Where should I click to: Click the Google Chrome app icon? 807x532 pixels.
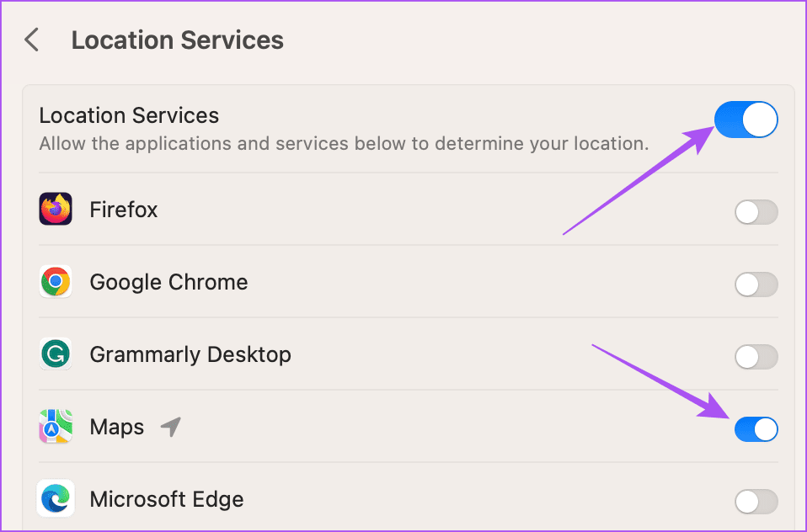(x=56, y=281)
